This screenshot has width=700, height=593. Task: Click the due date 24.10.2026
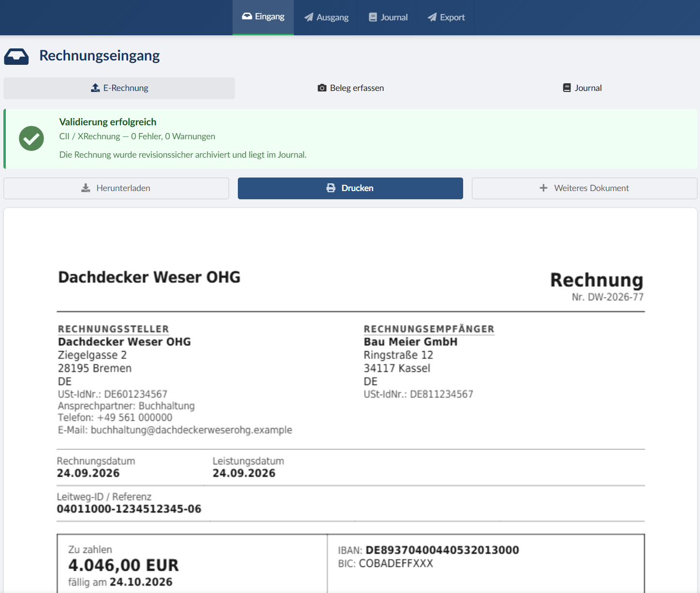pyautogui.click(x=141, y=582)
